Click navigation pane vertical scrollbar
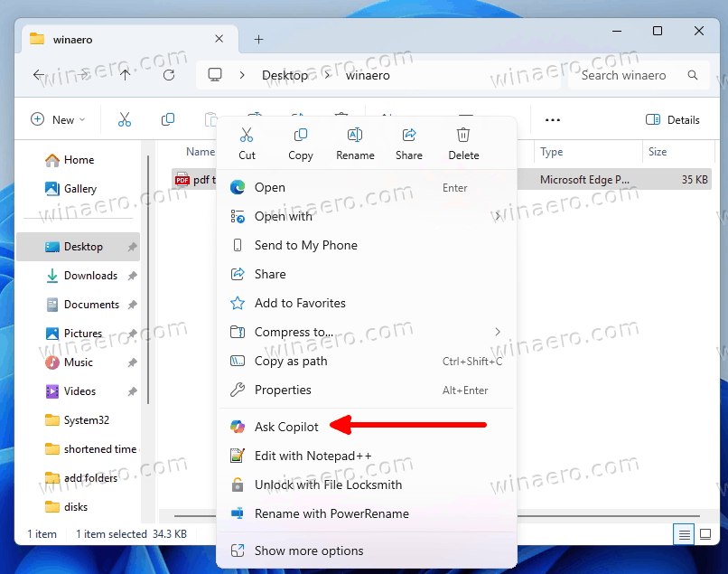Viewport: 728px width, 574px height. tap(148, 279)
